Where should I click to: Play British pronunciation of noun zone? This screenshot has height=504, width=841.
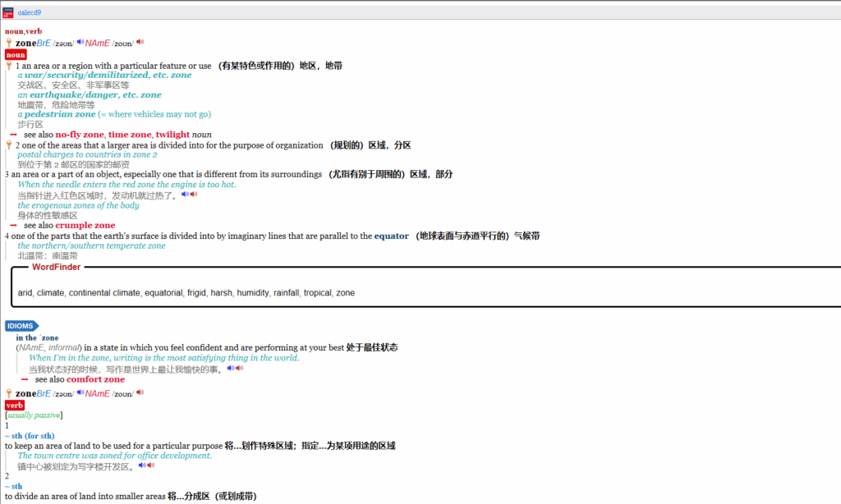[80, 43]
